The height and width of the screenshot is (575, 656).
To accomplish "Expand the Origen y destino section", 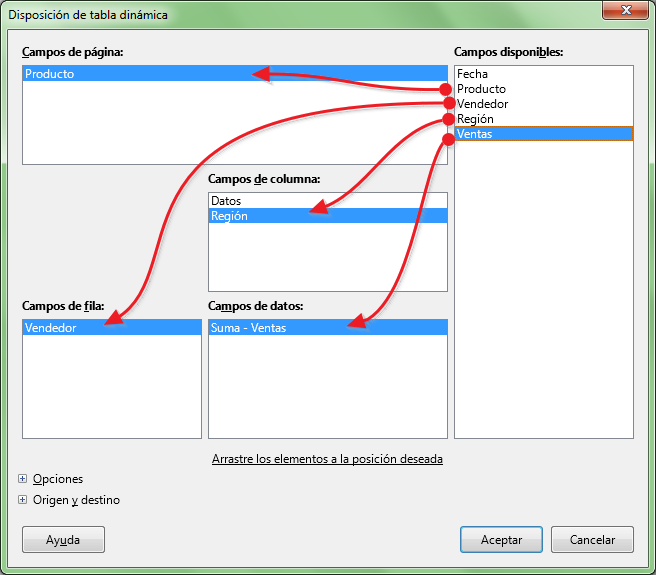I will point(23,500).
